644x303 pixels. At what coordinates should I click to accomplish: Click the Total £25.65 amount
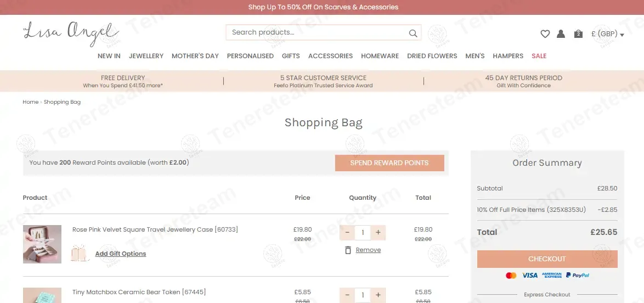[604, 232]
